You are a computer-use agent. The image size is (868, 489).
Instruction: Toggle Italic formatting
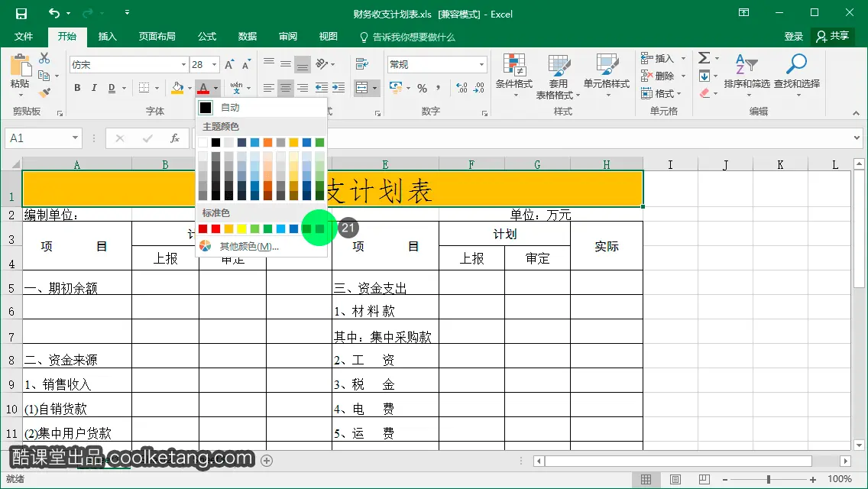click(94, 88)
